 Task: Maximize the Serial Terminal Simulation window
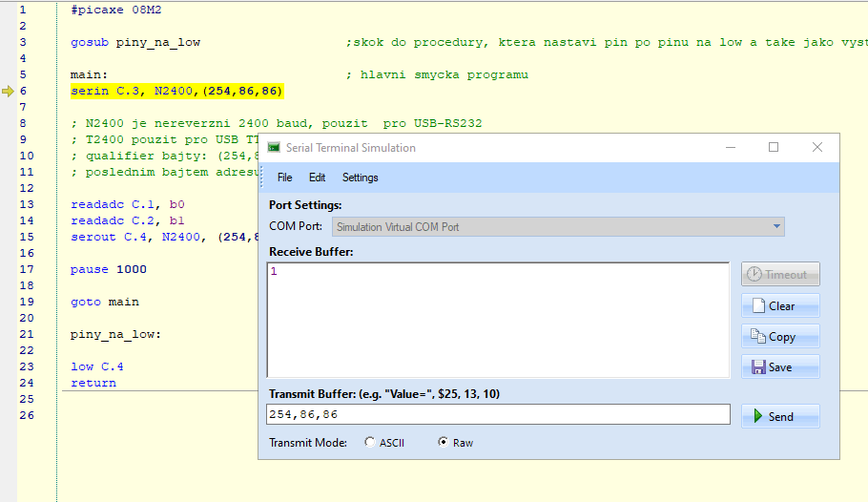[774, 147]
